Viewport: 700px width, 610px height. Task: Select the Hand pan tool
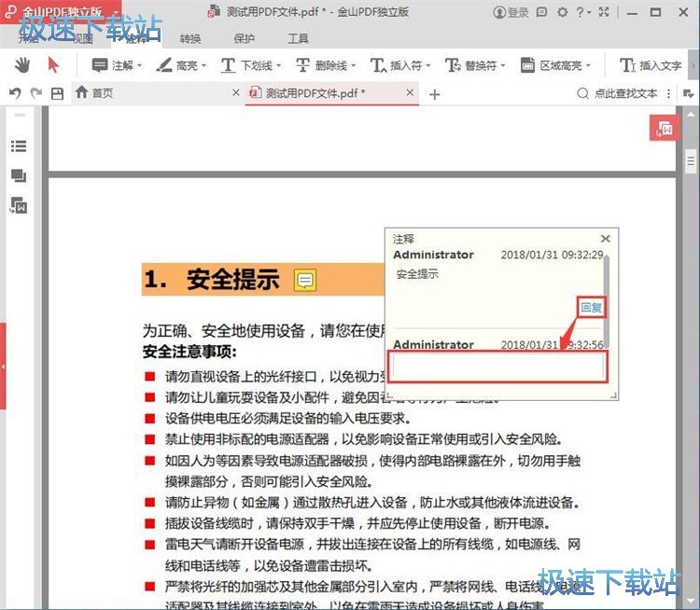[21, 65]
